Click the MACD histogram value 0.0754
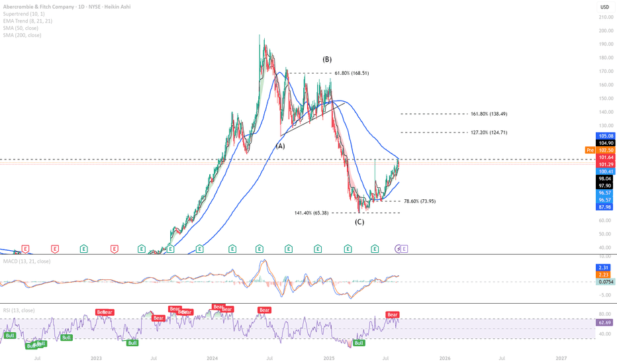617x364 pixels. coord(605,282)
